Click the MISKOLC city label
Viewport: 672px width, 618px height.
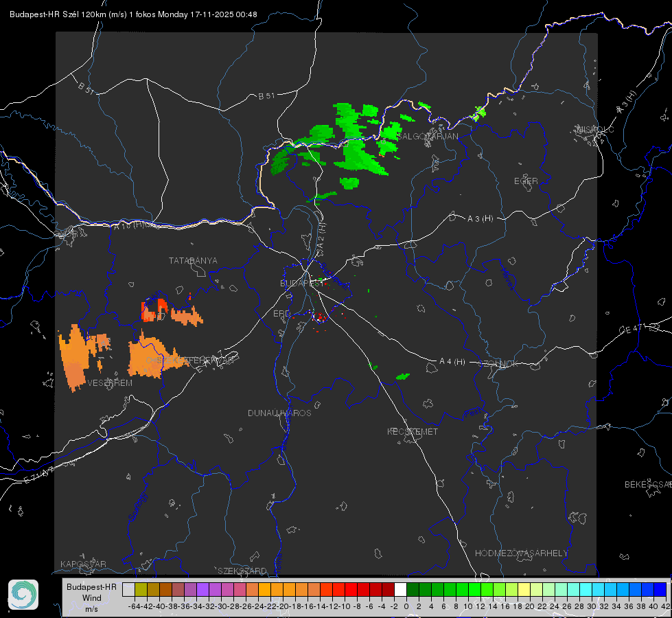click(x=595, y=129)
